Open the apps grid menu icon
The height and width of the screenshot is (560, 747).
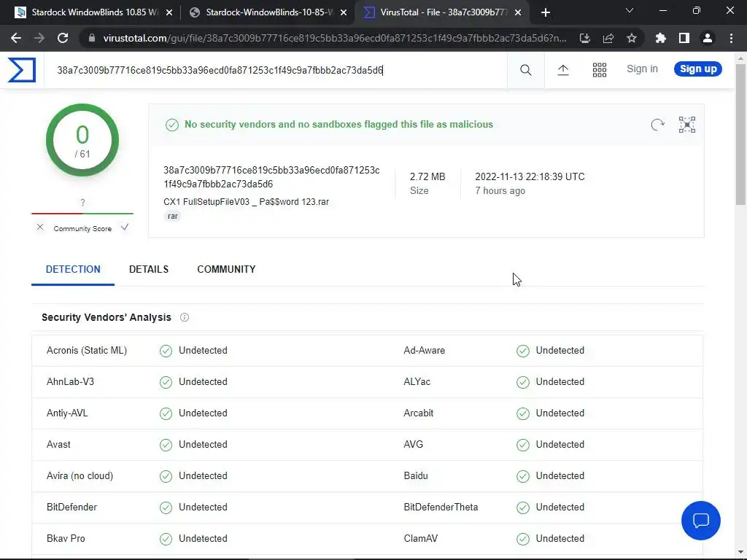[x=600, y=70]
